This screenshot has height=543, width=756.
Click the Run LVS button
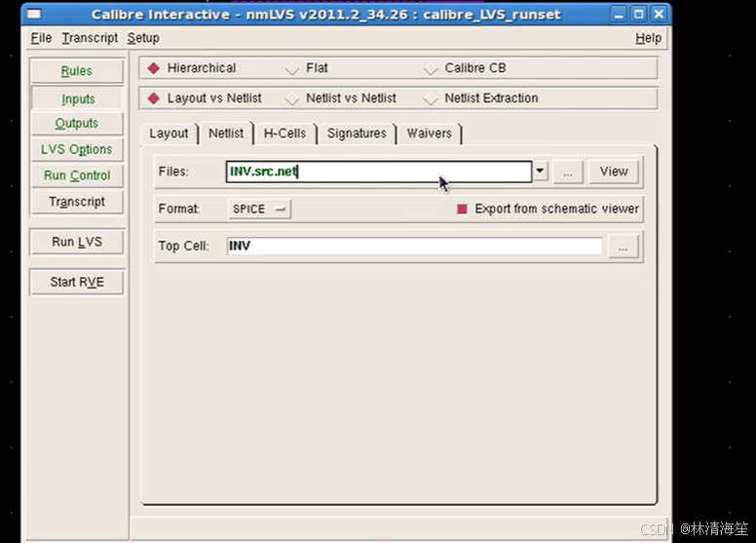77,242
